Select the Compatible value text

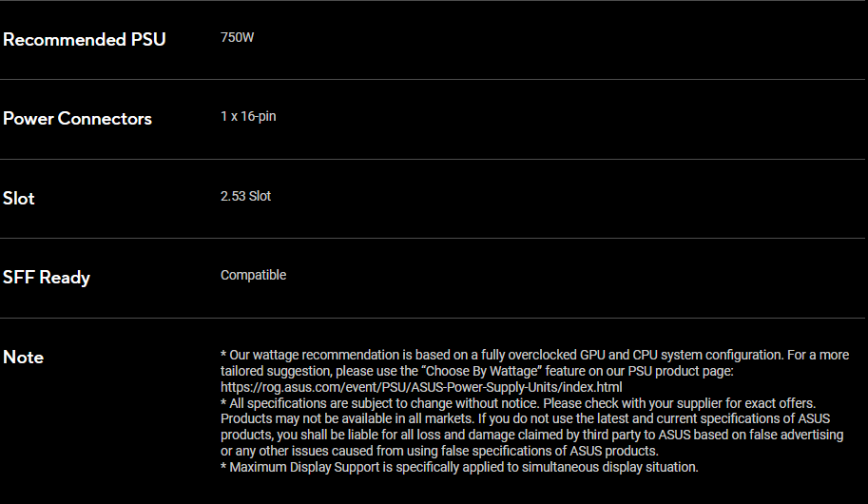pyautogui.click(x=253, y=275)
